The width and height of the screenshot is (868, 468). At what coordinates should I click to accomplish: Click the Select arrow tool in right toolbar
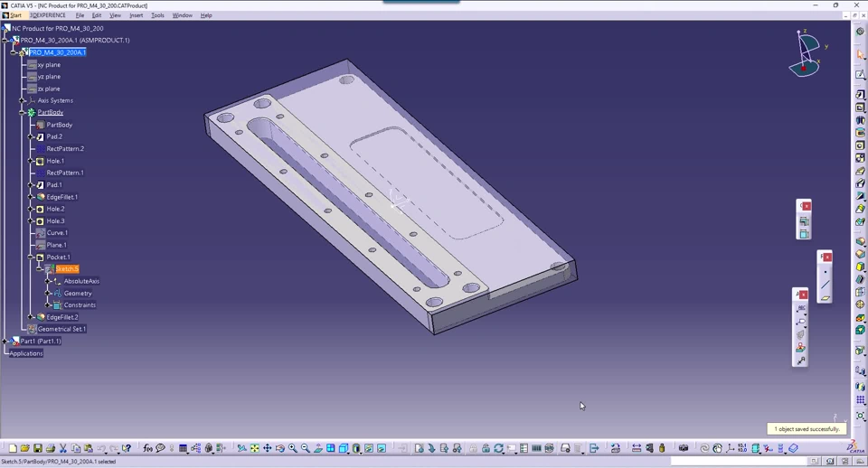coord(860,53)
